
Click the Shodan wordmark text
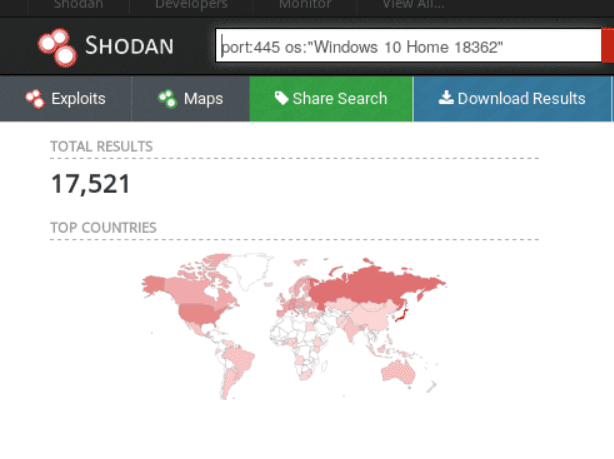(128, 46)
